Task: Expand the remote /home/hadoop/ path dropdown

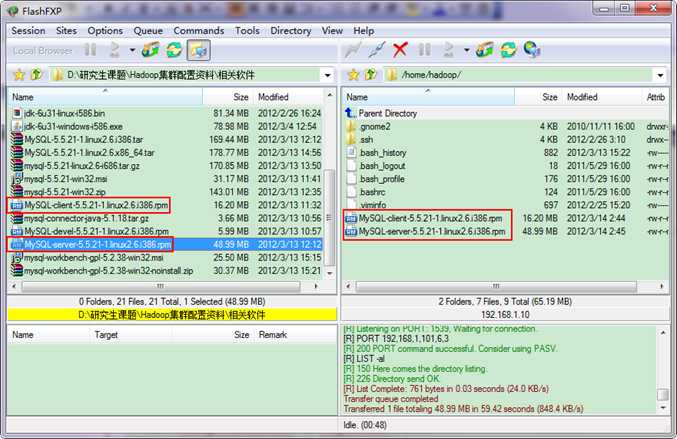Action: tap(660, 76)
